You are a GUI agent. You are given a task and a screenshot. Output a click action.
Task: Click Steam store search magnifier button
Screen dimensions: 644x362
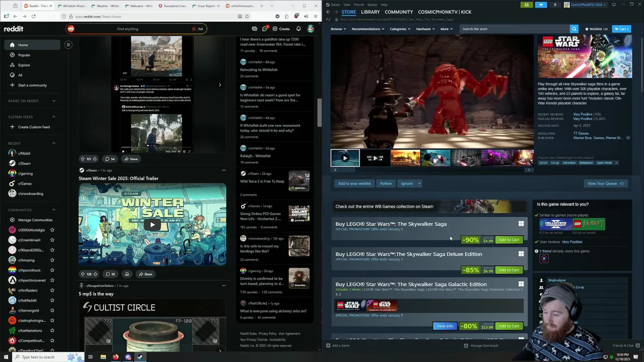pyautogui.click(x=574, y=29)
